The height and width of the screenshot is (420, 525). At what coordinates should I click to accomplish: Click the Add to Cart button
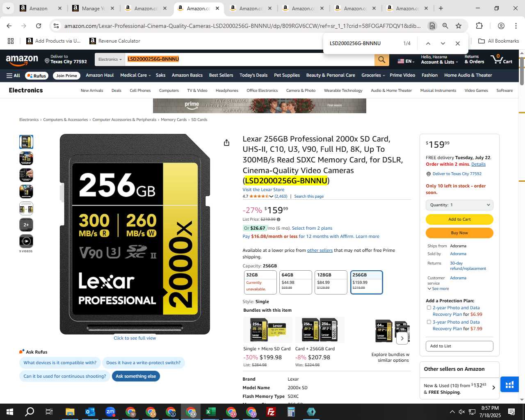coord(459,219)
